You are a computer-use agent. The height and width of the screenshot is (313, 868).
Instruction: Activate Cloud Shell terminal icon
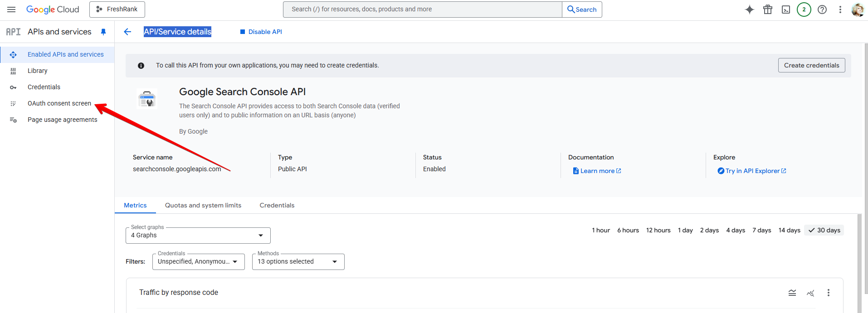click(786, 10)
